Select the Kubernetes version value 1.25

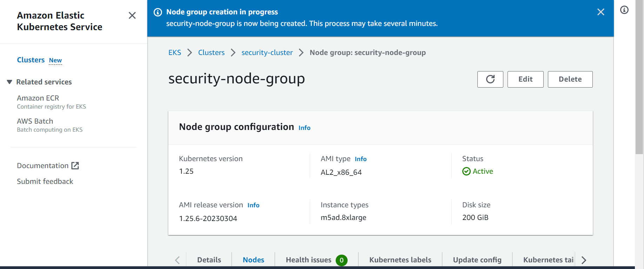point(186,171)
